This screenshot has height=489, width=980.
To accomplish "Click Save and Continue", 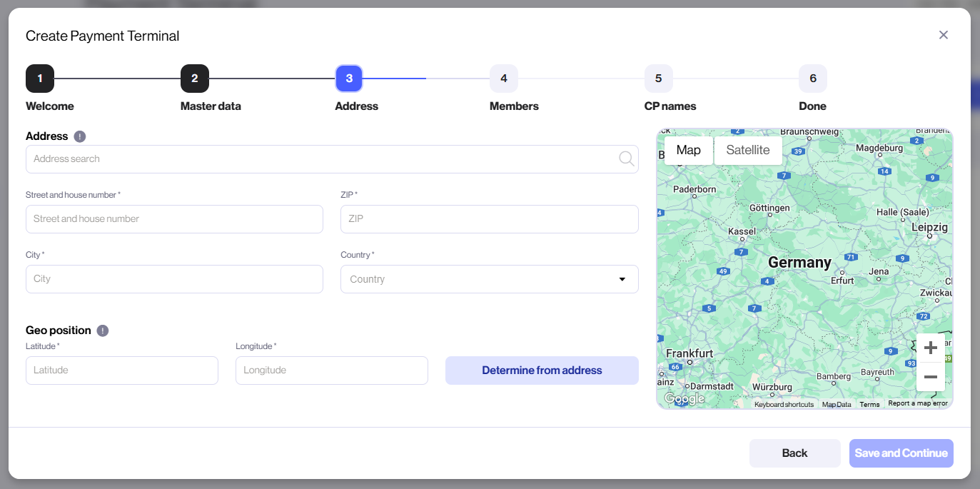I will (901, 453).
